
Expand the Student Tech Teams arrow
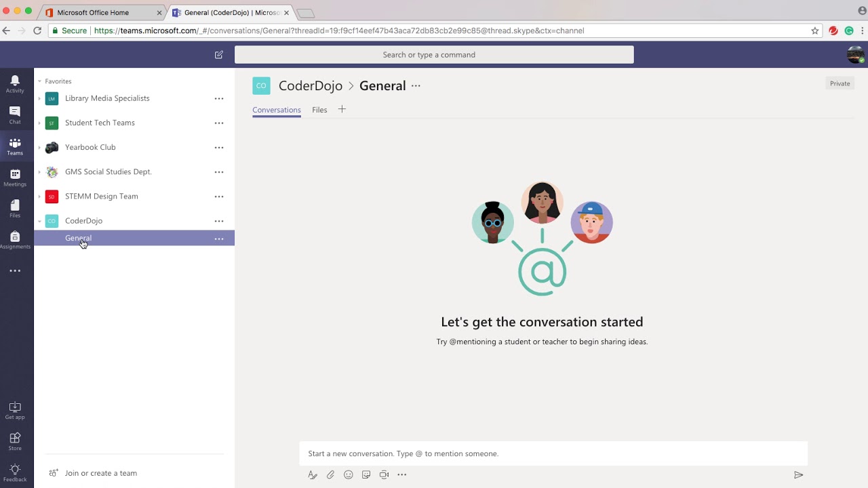click(39, 123)
